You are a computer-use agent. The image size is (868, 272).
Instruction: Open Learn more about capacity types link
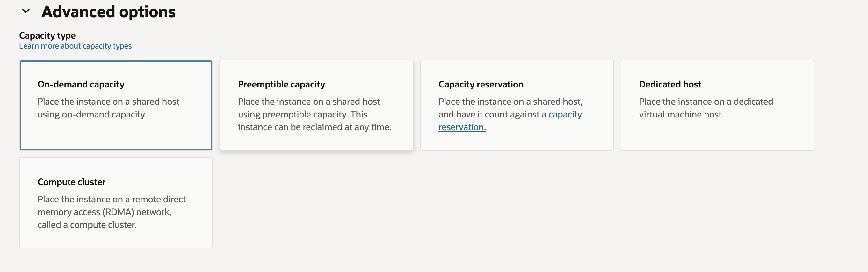point(75,46)
